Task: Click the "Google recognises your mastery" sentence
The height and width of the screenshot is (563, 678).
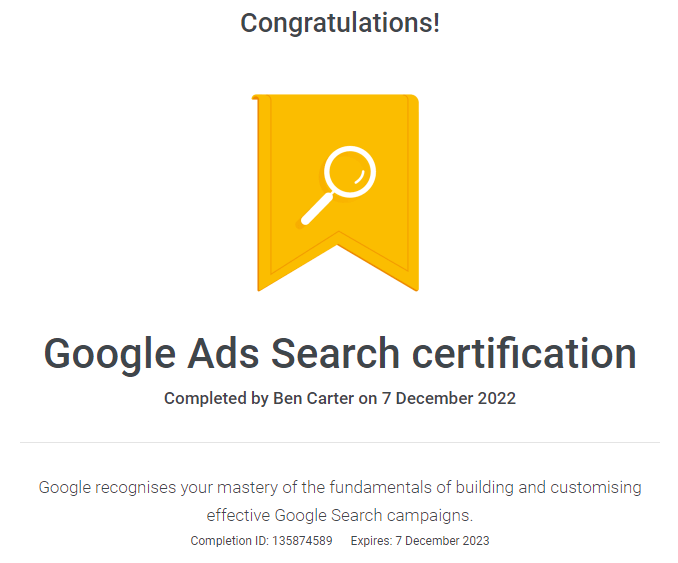Action: point(339,488)
